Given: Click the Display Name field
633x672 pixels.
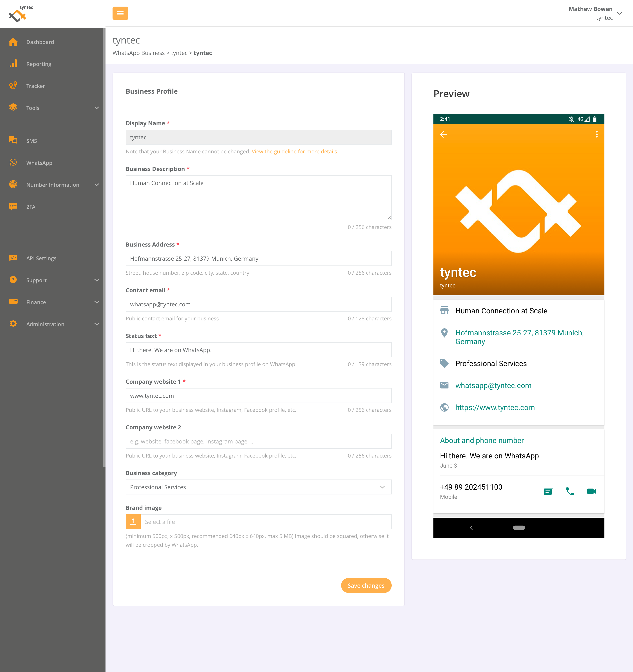Looking at the screenshot, I should pyautogui.click(x=259, y=137).
